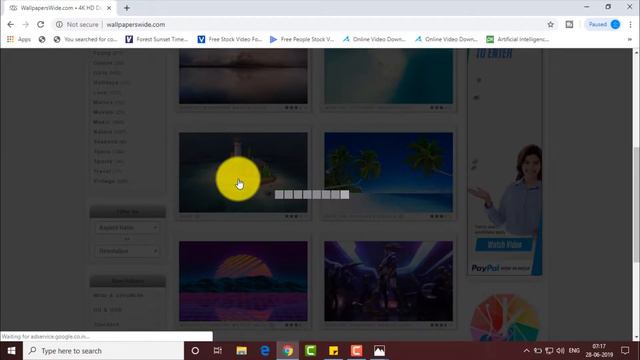Screen dimensions: 640x360
Task: Click the page's vertical scrollbar thumb
Action: point(636,204)
